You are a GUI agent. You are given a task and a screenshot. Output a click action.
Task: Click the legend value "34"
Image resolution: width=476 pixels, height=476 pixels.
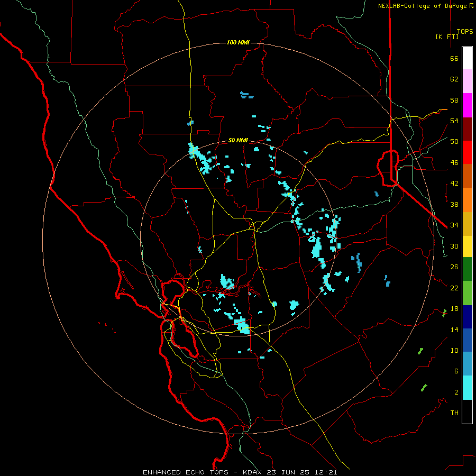click(454, 225)
